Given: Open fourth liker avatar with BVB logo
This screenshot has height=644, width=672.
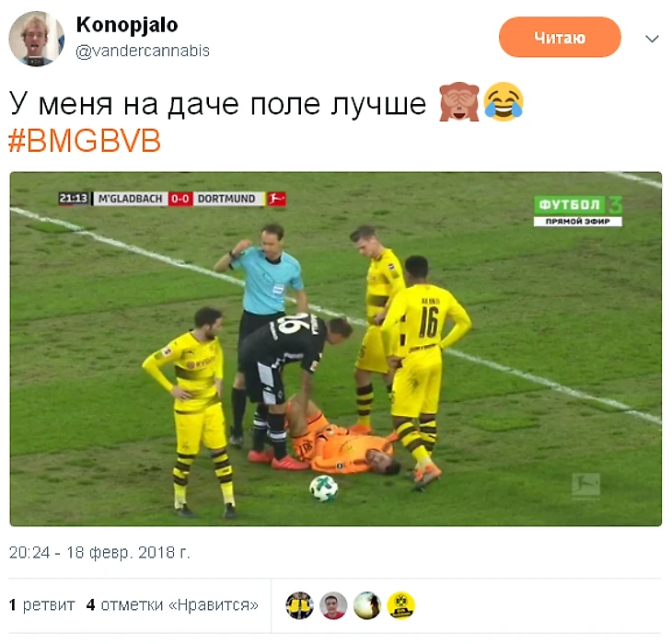Looking at the screenshot, I should [x=401, y=605].
